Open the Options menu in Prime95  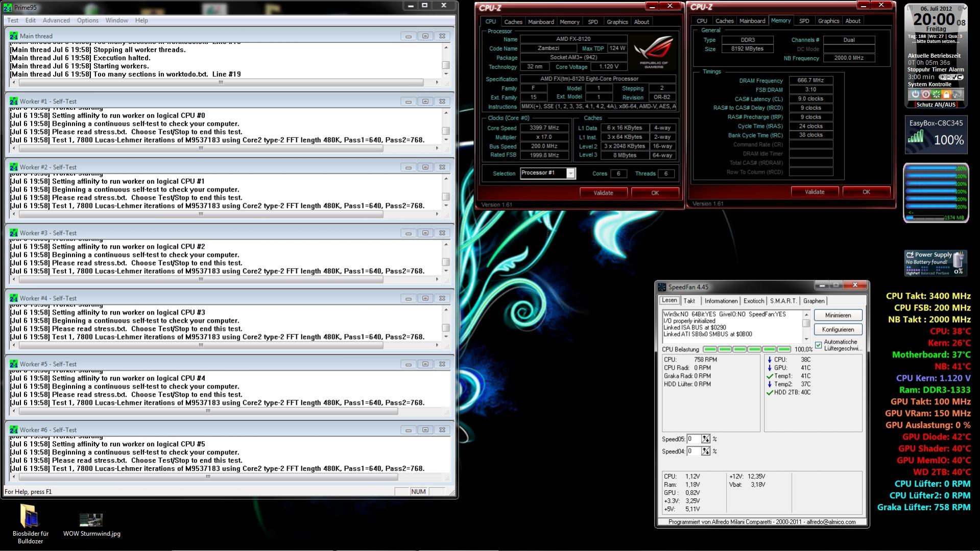(x=88, y=20)
